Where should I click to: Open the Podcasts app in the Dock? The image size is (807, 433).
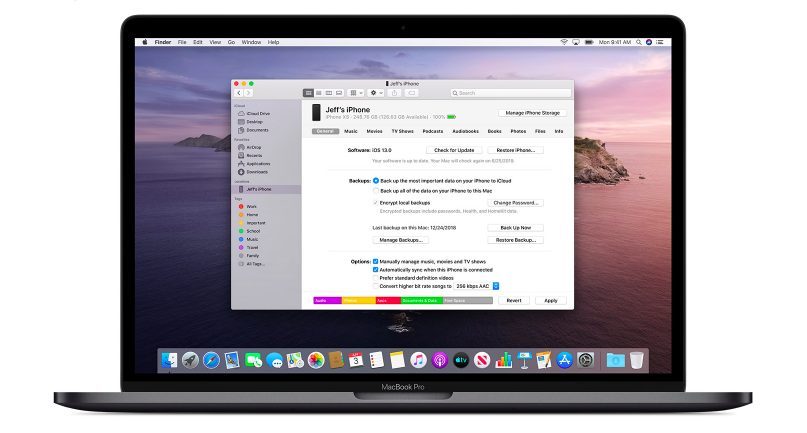coord(441,359)
